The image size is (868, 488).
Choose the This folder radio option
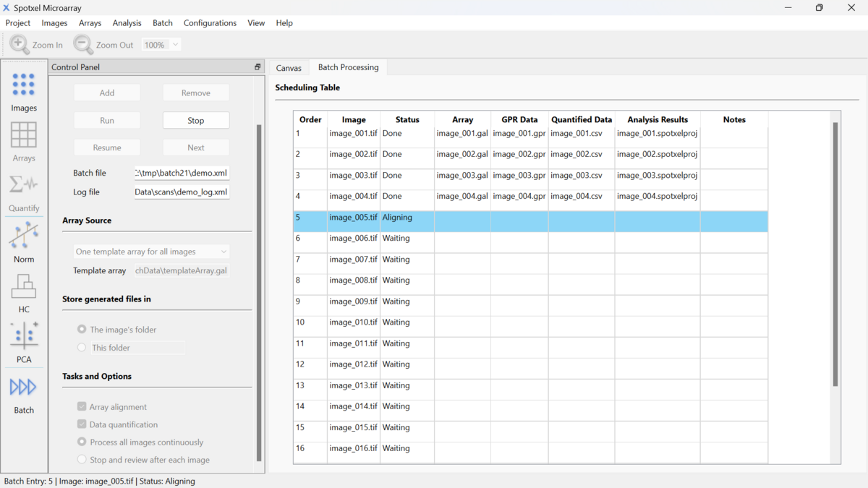82,348
